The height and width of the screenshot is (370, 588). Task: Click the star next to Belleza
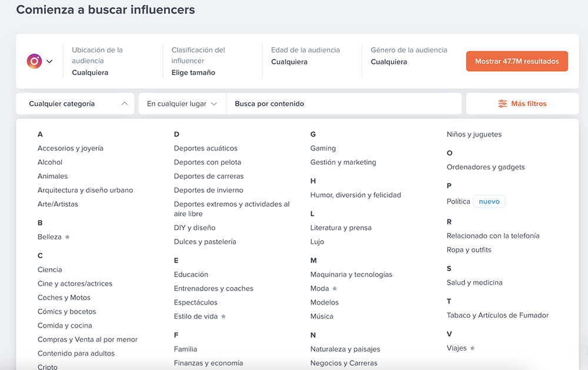pos(67,237)
